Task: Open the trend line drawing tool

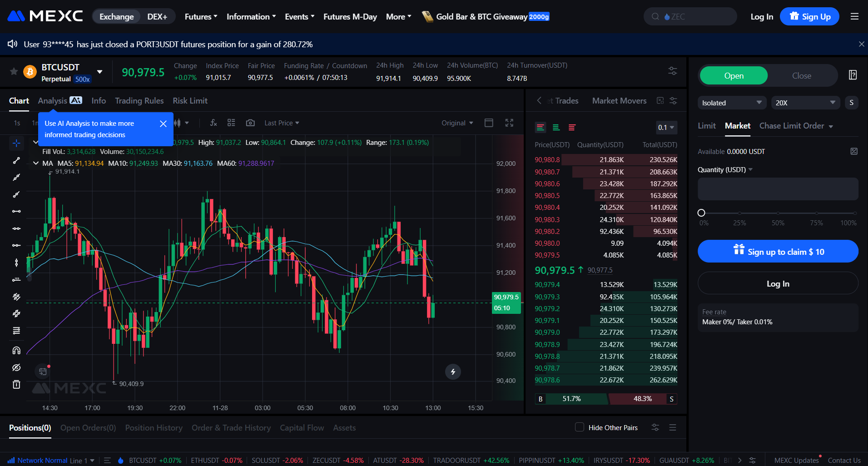Action: (16, 160)
